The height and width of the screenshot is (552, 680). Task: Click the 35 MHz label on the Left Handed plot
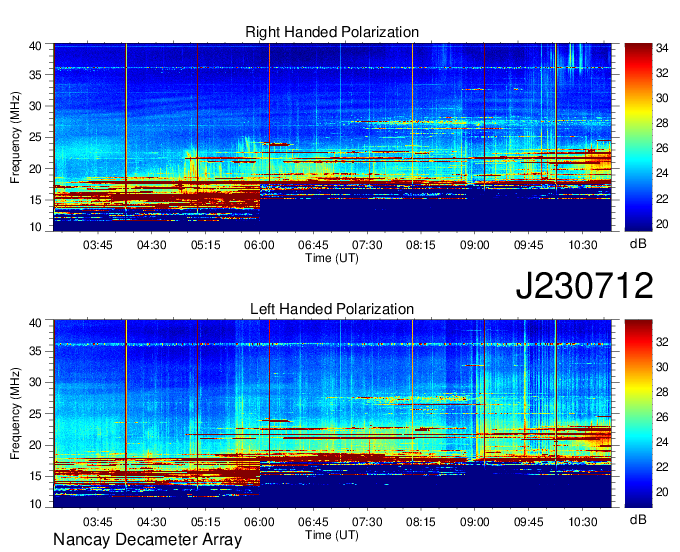tap(36, 351)
